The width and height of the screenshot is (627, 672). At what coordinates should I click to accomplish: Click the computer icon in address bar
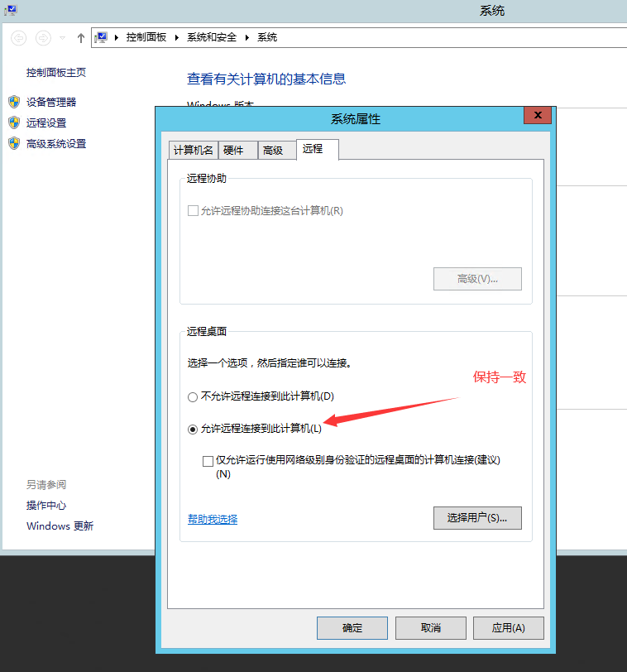coord(102,37)
